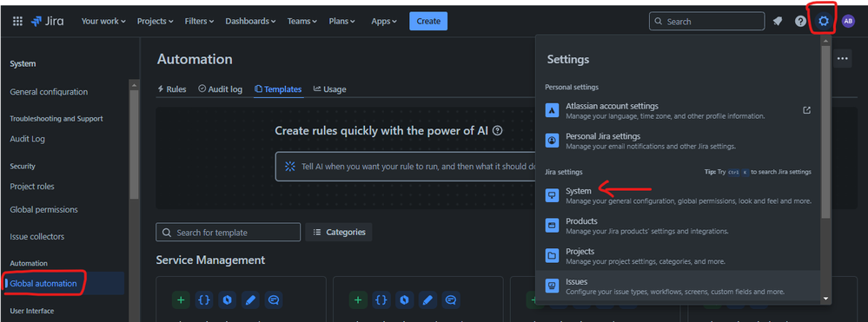Open the Usage tab
The width and height of the screenshot is (868, 322).
pos(330,89)
